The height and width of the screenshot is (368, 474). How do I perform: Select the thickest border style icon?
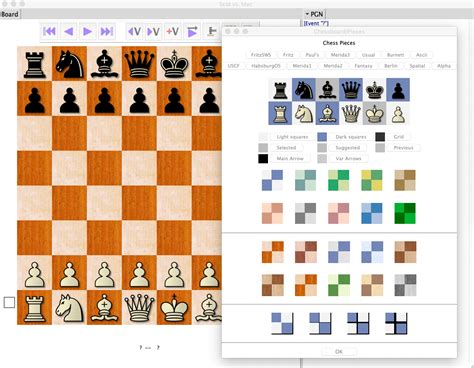[396, 323]
